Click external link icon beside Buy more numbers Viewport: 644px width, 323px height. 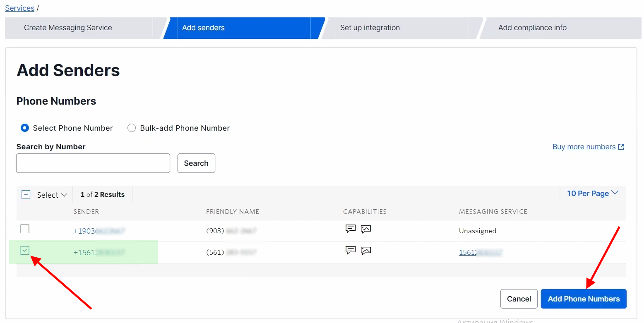[621, 147]
